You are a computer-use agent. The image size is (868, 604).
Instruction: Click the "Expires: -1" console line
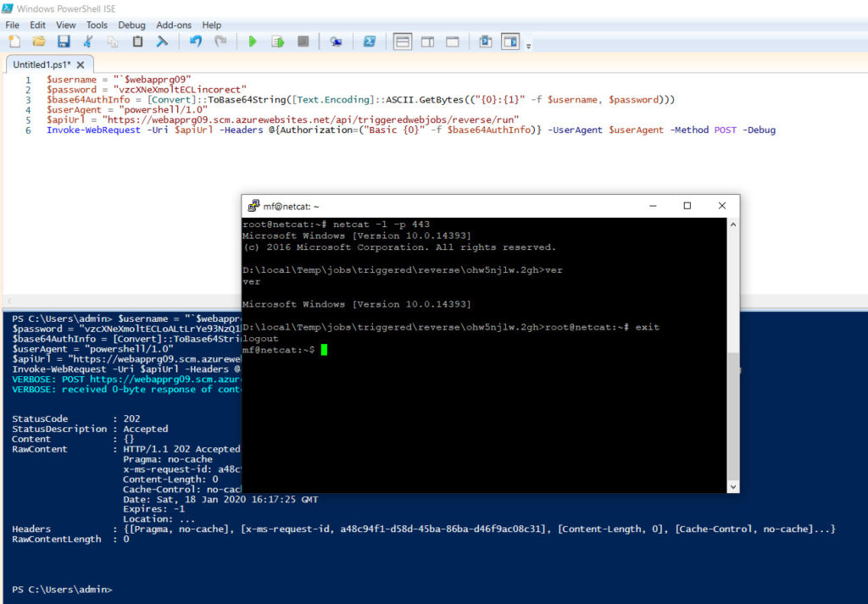[154, 509]
